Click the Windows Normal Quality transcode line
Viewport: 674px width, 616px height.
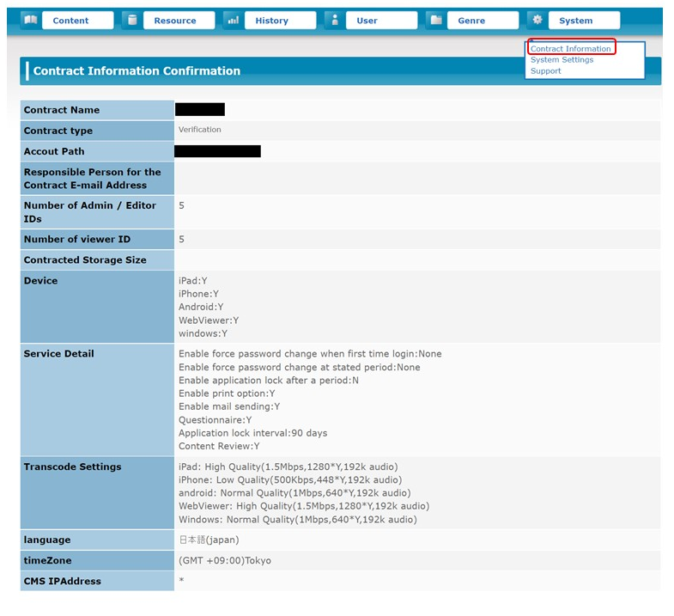click(297, 520)
